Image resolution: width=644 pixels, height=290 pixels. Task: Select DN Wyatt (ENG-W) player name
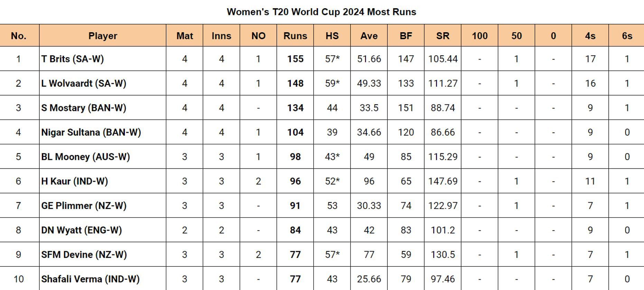(x=82, y=230)
